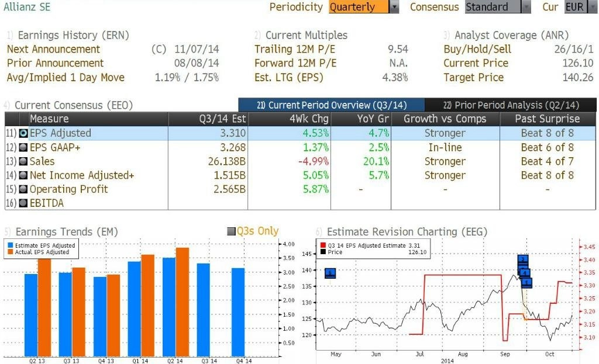Click the Trailing 12M P/E label
The width and height of the screenshot is (599, 364).
point(295,49)
